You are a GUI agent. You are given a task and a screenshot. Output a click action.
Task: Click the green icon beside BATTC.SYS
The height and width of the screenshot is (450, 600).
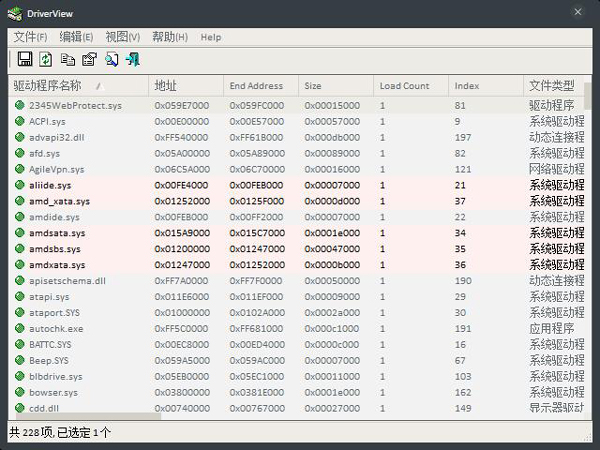click(20, 344)
